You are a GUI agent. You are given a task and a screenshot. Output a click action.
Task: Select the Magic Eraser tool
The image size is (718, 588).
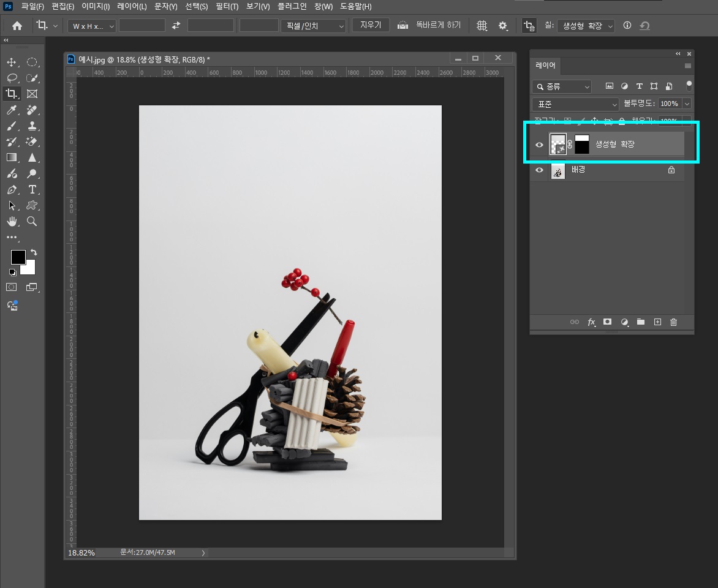(x=32, y=141)
